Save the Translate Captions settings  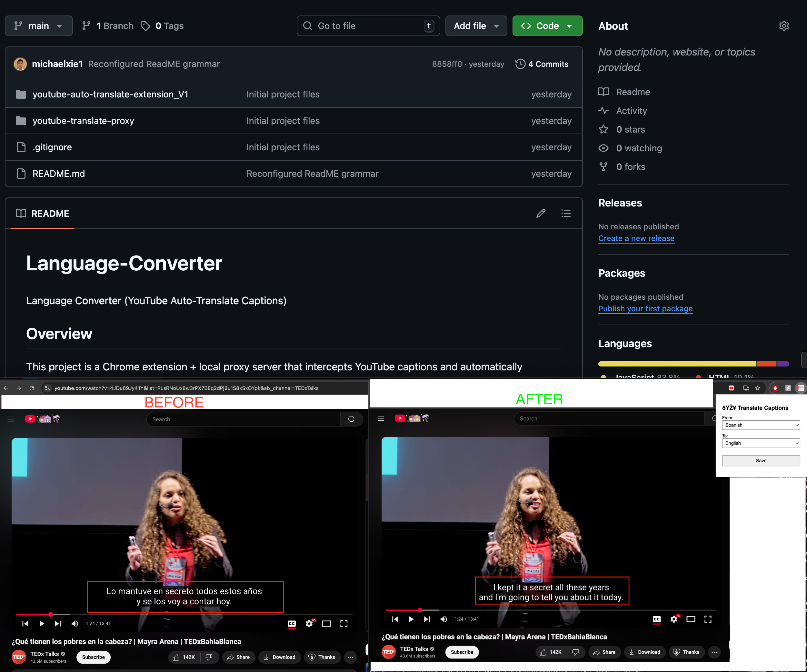[761, 461]
